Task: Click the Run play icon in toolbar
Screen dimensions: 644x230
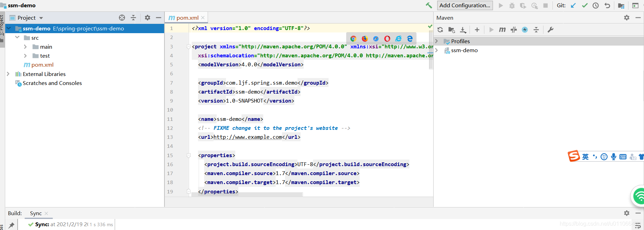Action: [x=501, y=6]
